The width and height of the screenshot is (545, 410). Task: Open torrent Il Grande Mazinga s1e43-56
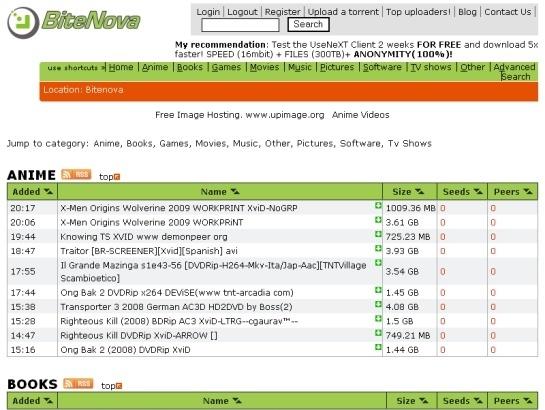(x=213, y=272)
